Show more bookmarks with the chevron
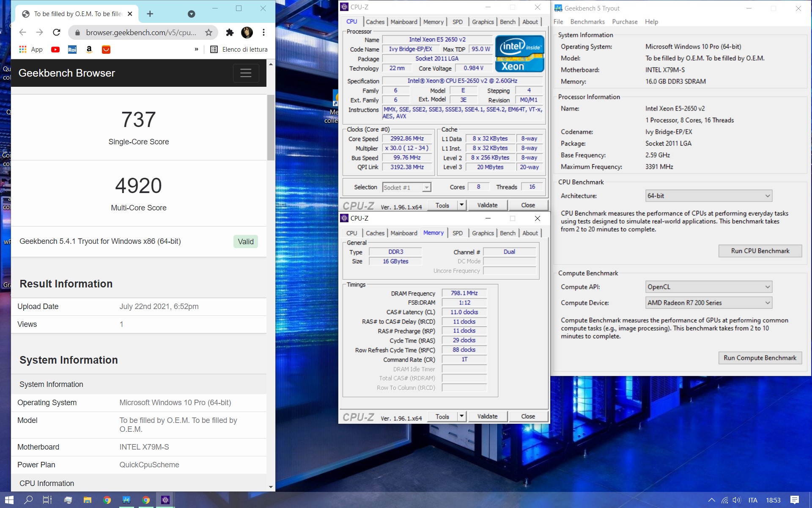 [196, 50]
